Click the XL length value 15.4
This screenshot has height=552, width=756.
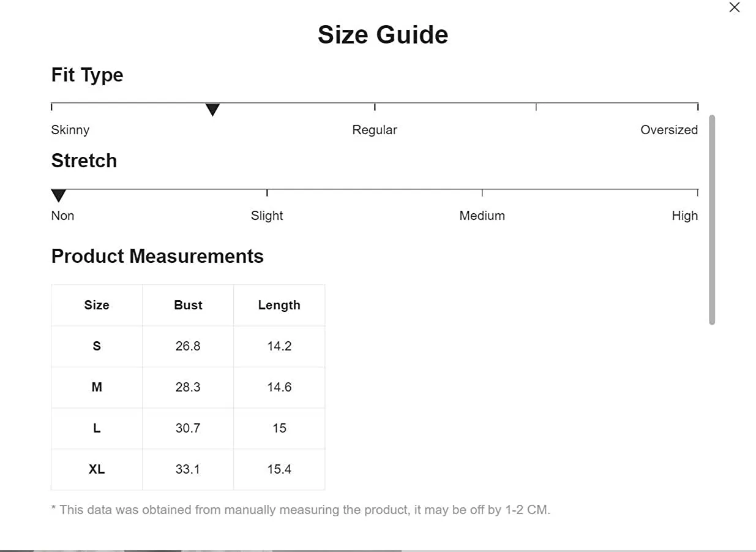(x=279, y=469)
